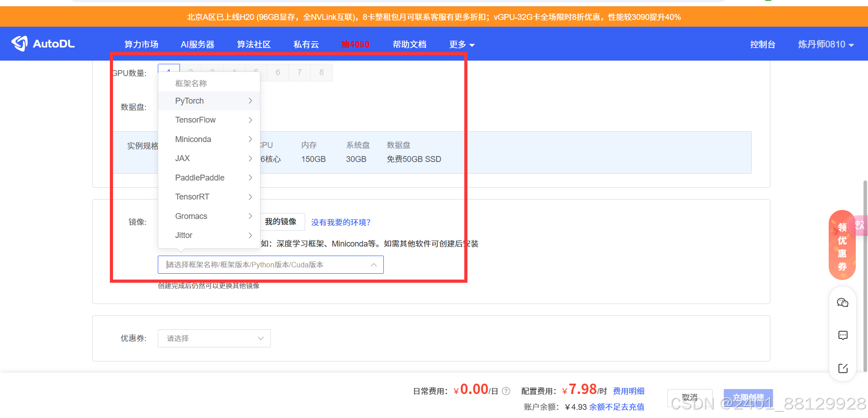Open 私有云 navigation item
The height and width of the screenshot is (418, 868).
tap(306, 44)
